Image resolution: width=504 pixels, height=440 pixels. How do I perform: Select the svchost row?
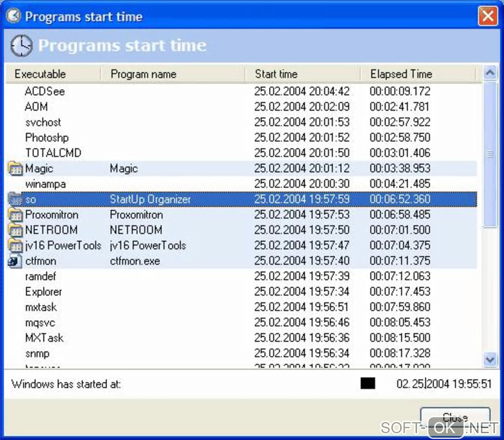coord(242,122)
